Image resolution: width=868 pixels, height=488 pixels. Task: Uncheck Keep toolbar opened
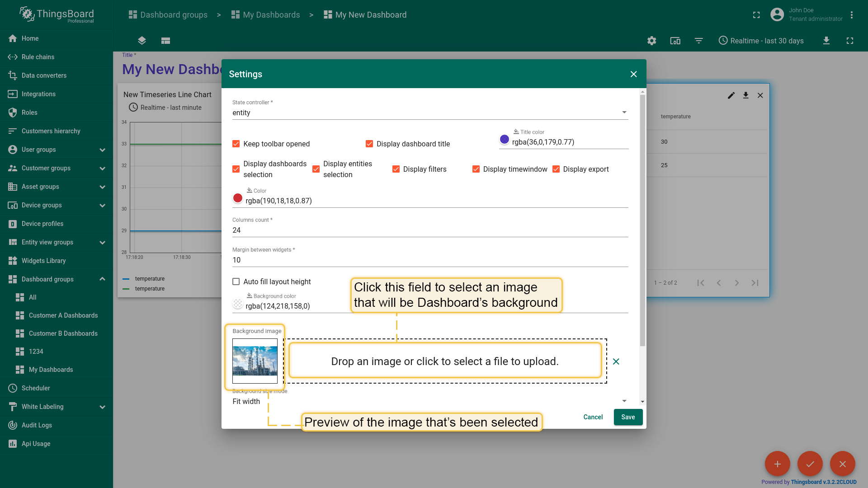(x=236, y=144)
